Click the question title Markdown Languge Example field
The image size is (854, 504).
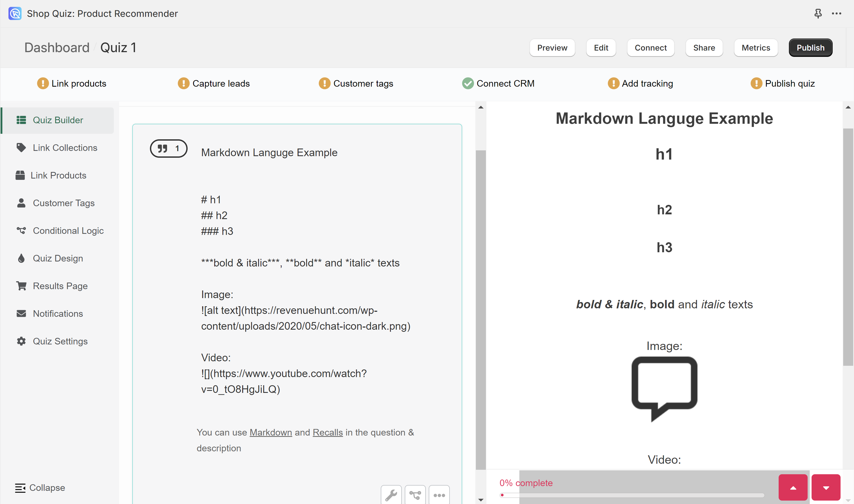pos(269,152)
